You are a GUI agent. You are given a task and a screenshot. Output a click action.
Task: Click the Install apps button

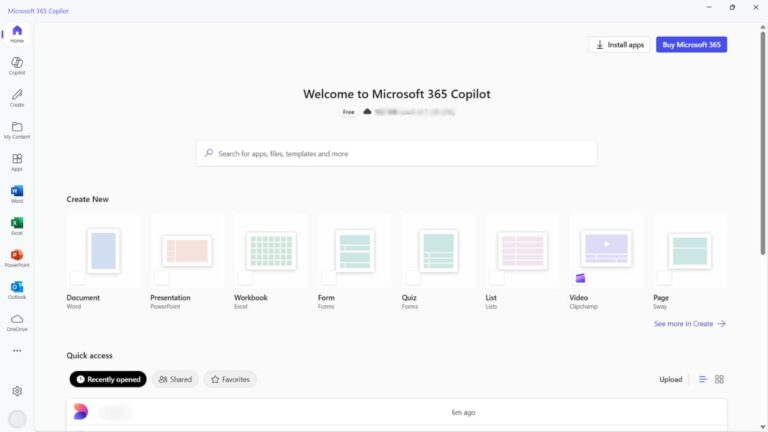tap(620, 45)
